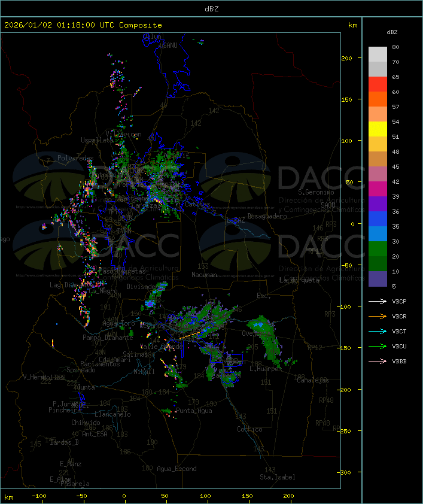
Task: Click the 'Llancanelo' map label
Action: tap(112, 414)
